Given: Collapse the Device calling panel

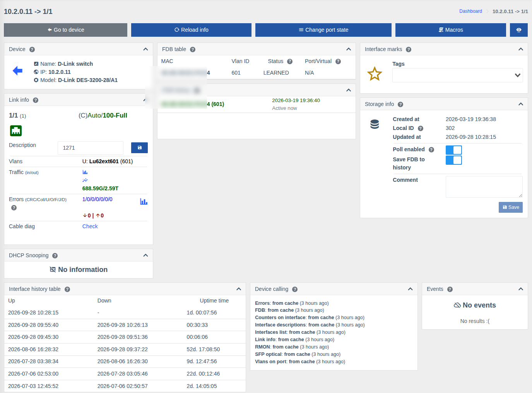Looking at the screenshot, I should point(411,289).
